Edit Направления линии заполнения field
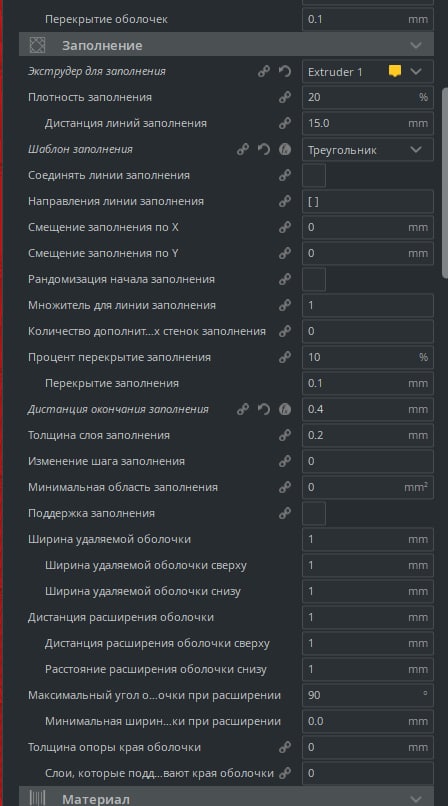This screenshot has height=806, width=448. click(x=368, y=202)
